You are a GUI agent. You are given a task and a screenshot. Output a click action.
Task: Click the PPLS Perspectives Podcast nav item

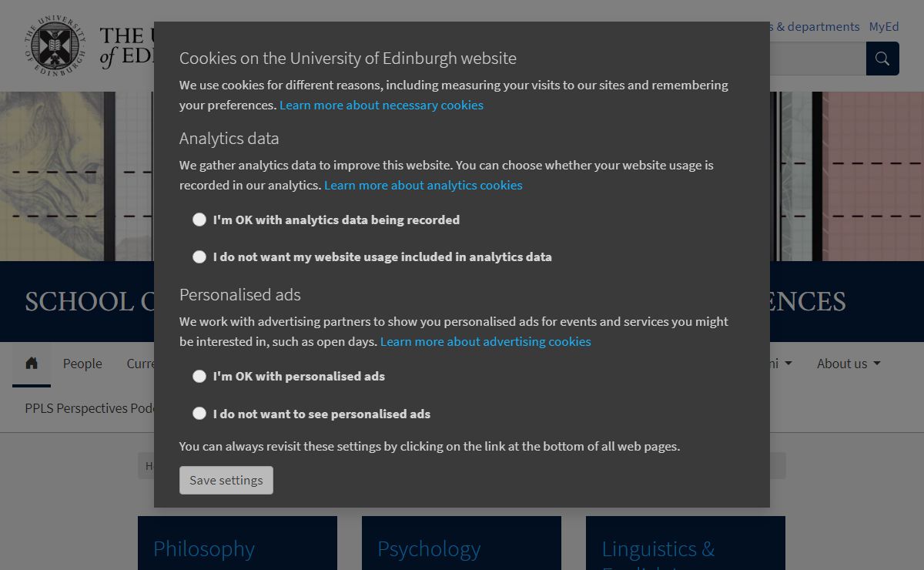pyautogui.click(x=89, y=408)
